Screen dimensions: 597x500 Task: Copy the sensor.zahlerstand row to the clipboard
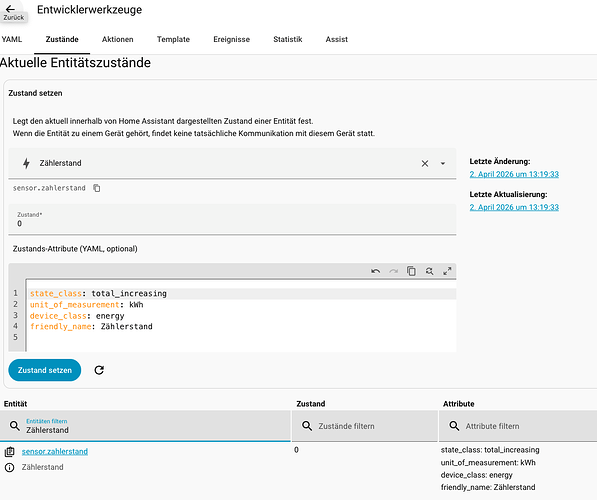click(x=10, y=452)
